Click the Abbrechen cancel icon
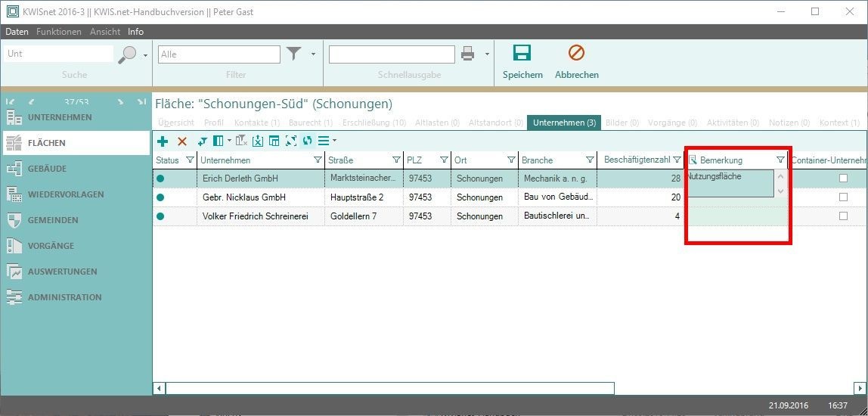This screenshot has height=416, width=868. pyautogui.click(x=576, y=54)
